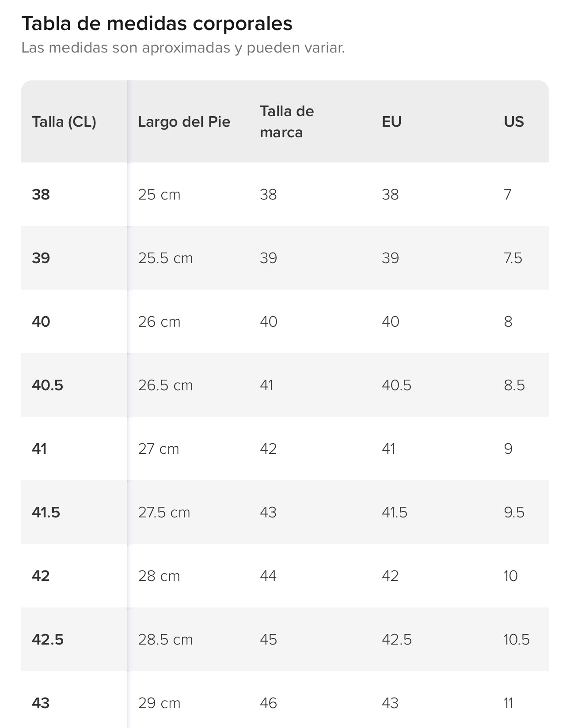Select the bold size 41.5 row label
570x728 pixels.
(46, 513)
